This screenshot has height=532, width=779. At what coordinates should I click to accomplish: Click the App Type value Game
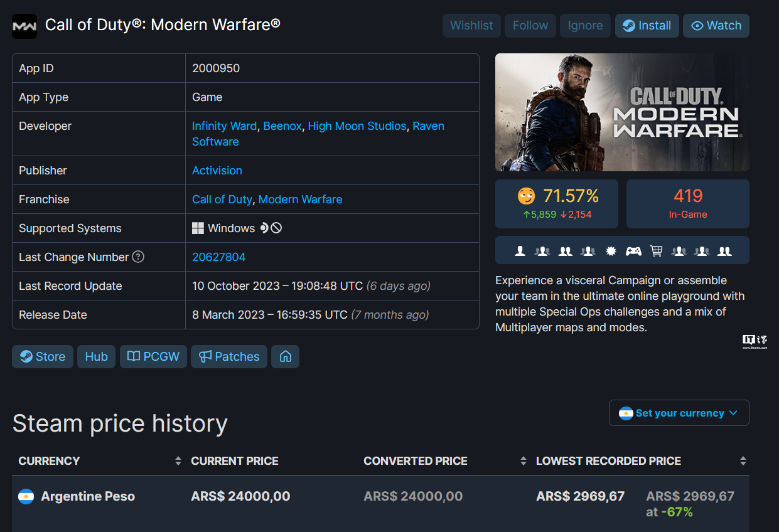(207, 97)
